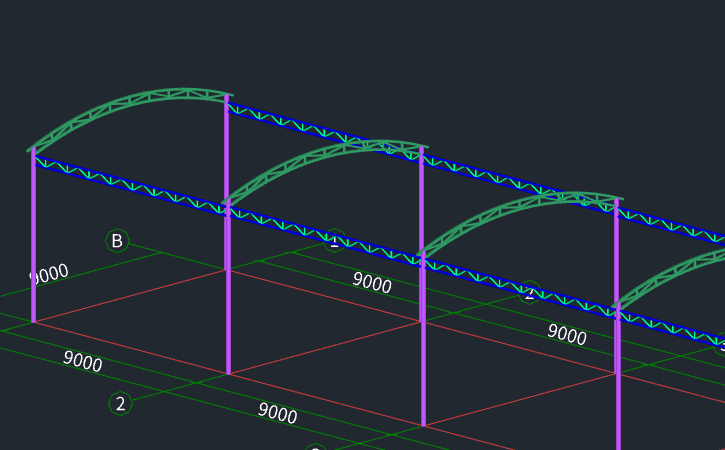Click the 9000 dimension text nearest left edge

(48, 273)
